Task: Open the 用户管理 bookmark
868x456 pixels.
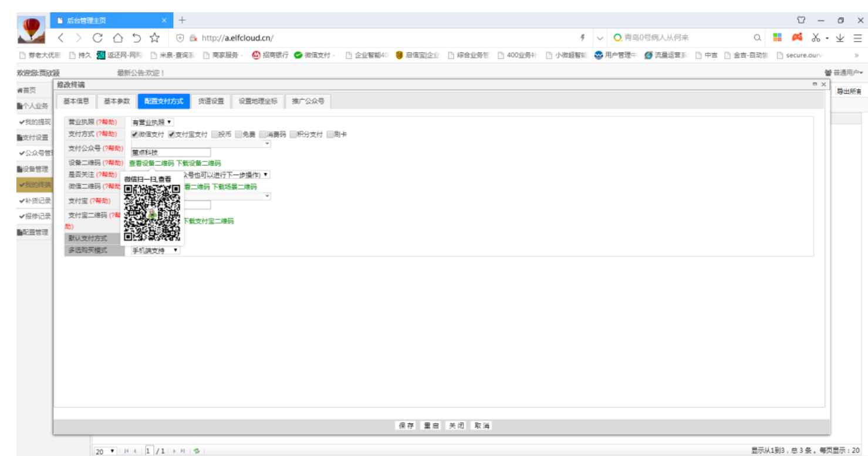Action: click(616, 55)
